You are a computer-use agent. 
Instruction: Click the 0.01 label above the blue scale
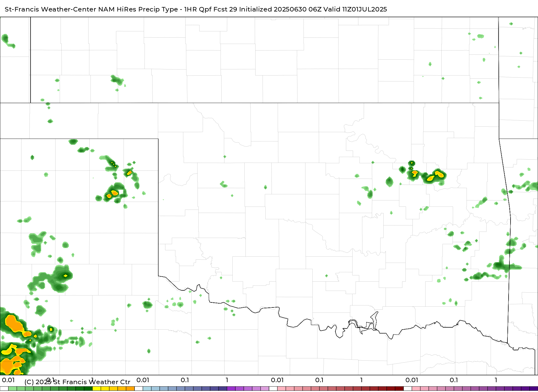click(143, 380)
